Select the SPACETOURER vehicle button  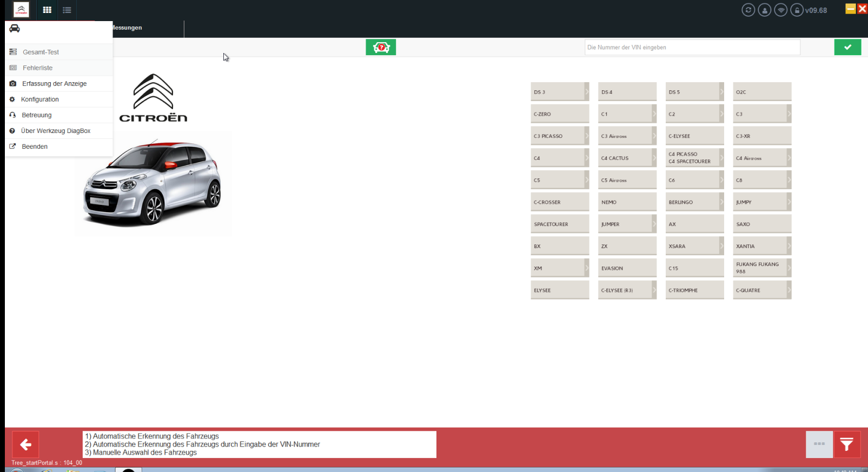tap(559, 224)
